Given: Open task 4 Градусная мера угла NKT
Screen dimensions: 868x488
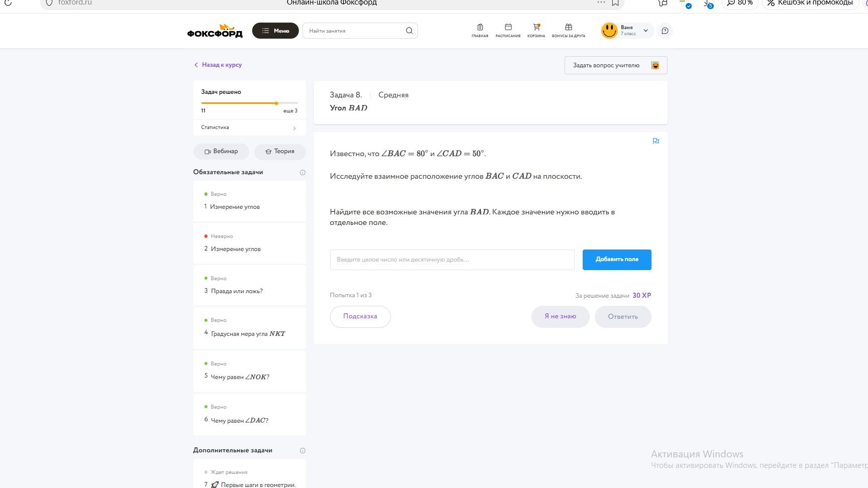Looking at the screenshot, I should click(250, 328).
